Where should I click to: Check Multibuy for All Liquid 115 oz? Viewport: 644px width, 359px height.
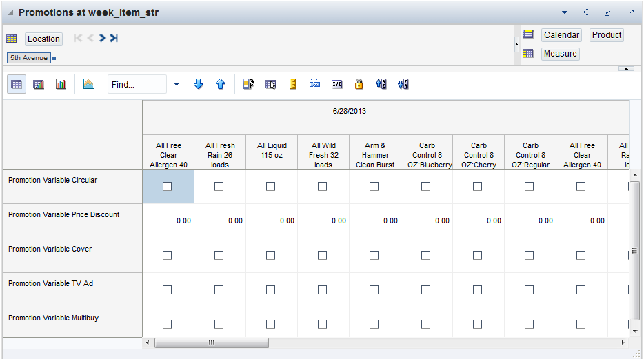tap(271, 325)
